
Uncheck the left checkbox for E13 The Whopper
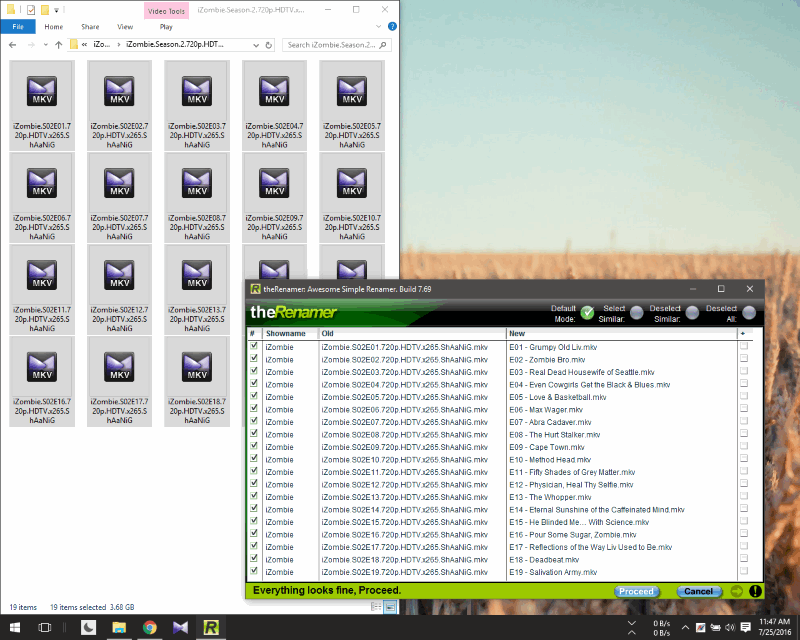click(x=254, y=496)
